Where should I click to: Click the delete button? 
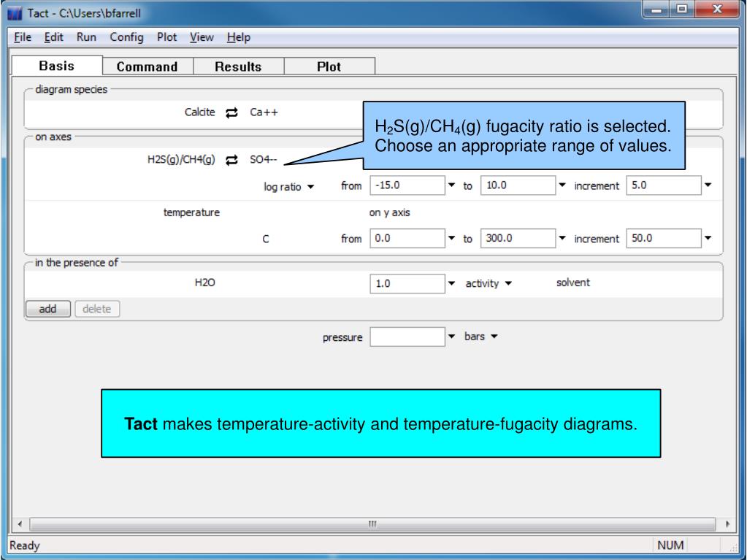(x=96, y=309)
